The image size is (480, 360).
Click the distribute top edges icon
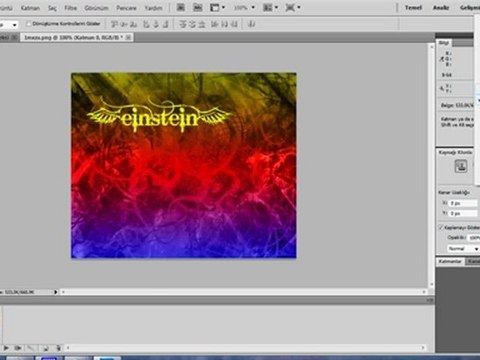(182, 24)
